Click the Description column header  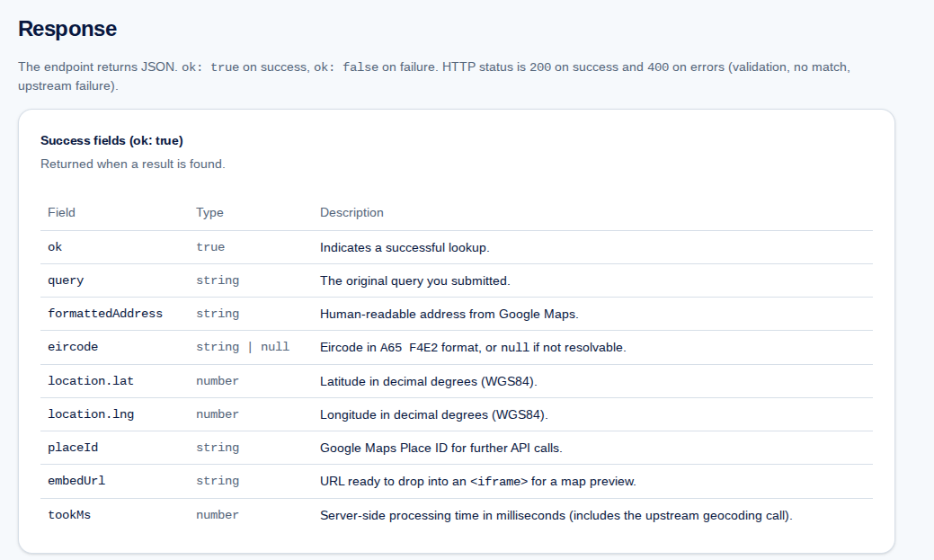click(351, 213)
